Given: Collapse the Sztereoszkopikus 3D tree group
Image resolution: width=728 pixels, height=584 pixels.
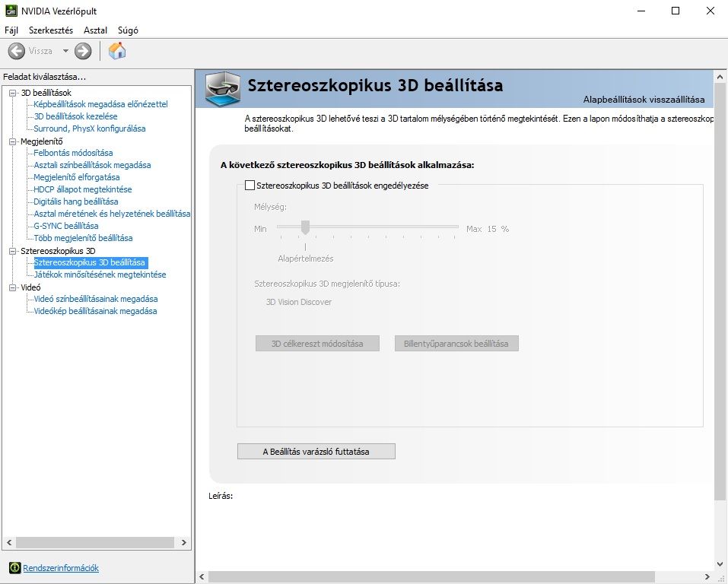Looking at the screenshot, I should [12, 251].
